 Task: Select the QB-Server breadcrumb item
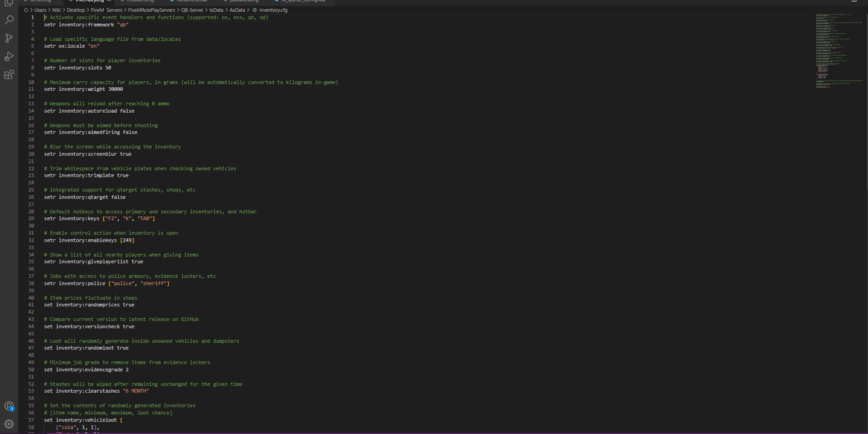click(192, 10)
